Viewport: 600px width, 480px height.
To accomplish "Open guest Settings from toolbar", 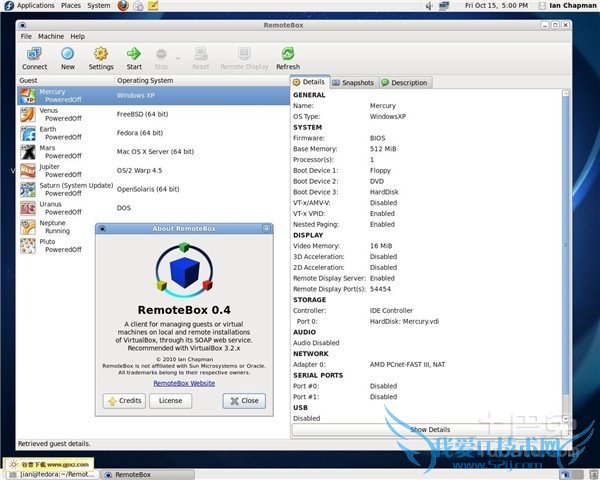I will coord(101,58).
